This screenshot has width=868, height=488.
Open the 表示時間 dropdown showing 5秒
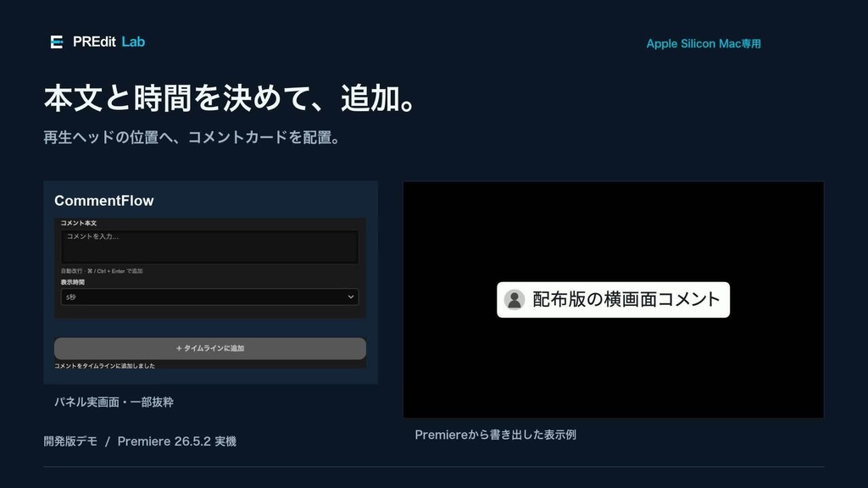coord(210,297)
